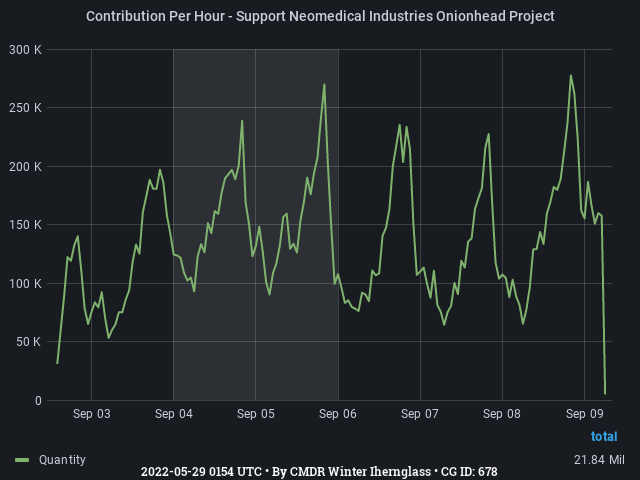Click the '250 K' y-axis label

[25, 108]
